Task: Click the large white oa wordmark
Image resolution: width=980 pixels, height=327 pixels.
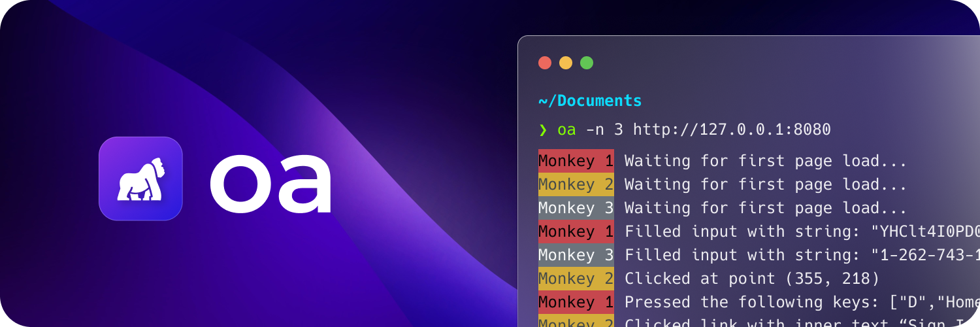Action: [x=270, y=184]
